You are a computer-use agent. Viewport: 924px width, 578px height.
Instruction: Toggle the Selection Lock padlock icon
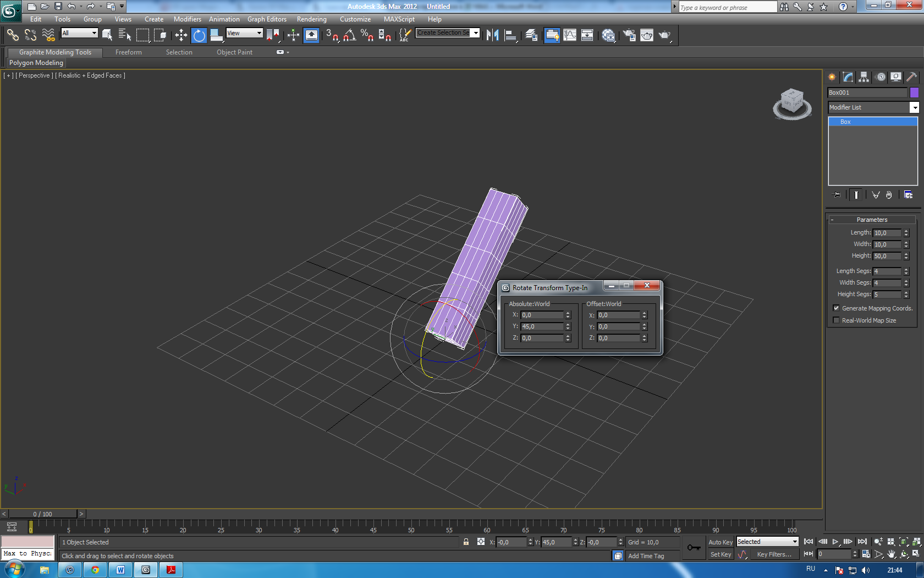466,542
